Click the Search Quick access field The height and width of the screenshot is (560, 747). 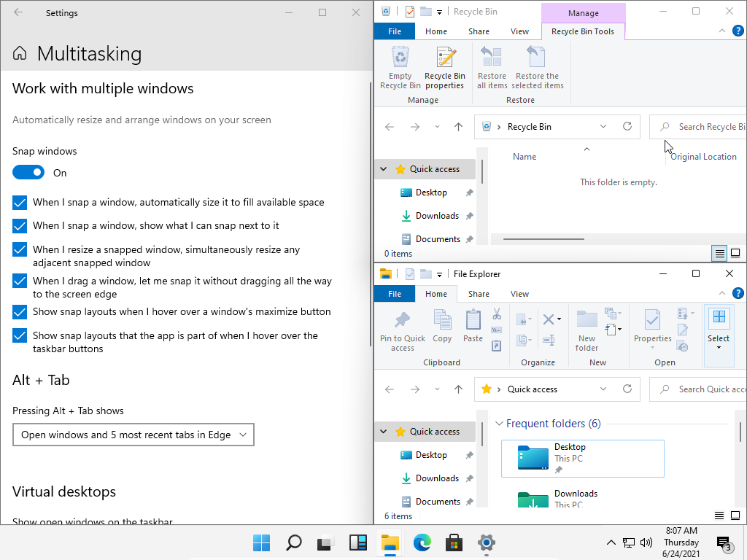pyautogui.click(x=698, y=389)
